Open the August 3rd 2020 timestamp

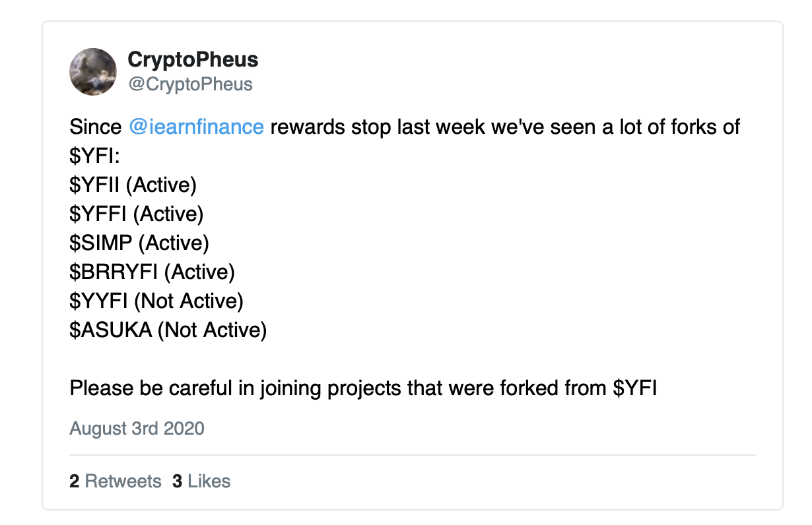[x=137, y=429]
